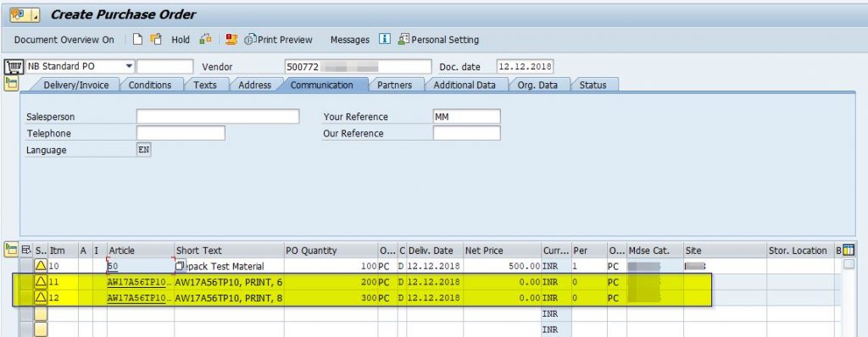The width and height of the screenshot is (868, 337).
Task: Tick the checkbox at end of item 10 row
Action: pos(849,265)
